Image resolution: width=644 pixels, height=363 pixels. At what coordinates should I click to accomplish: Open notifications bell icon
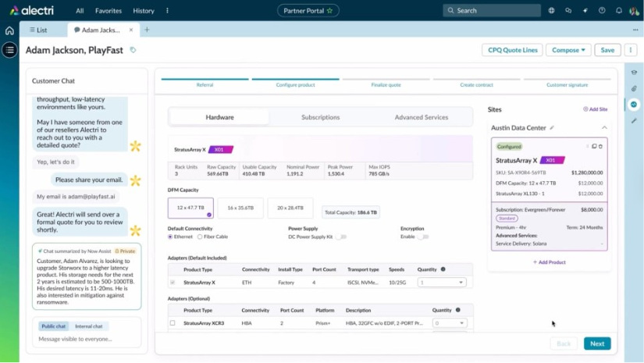tap(618, 11)
